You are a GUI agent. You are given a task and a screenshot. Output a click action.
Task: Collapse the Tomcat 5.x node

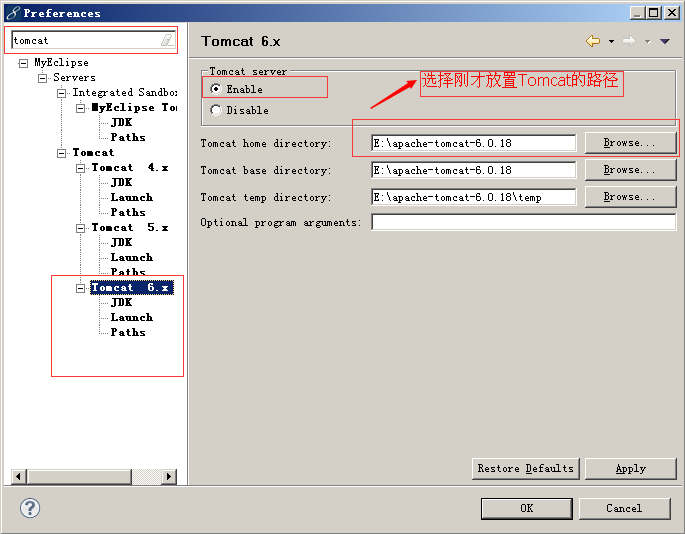pyautogui.click(x=81, y=228)
